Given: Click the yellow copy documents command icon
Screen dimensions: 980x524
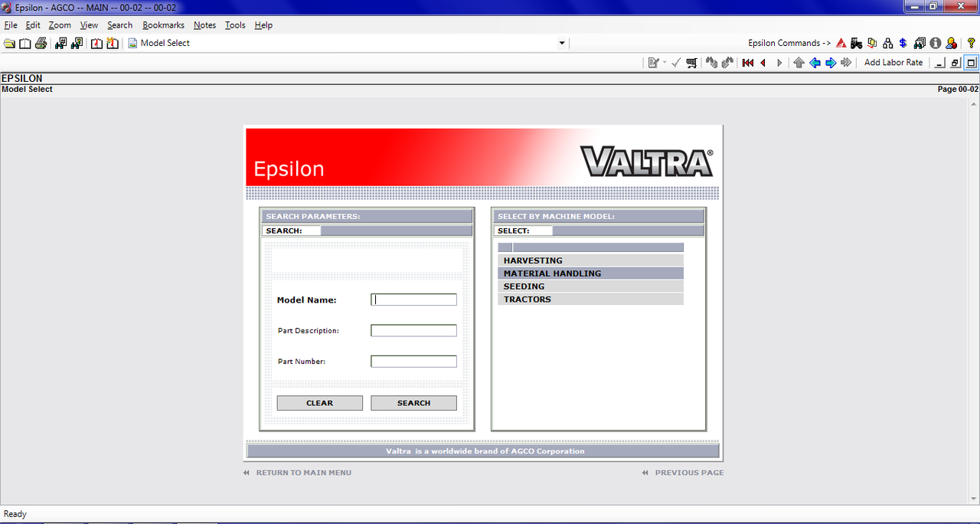Looking at the screenshot, I should click(x=872, y=43).
